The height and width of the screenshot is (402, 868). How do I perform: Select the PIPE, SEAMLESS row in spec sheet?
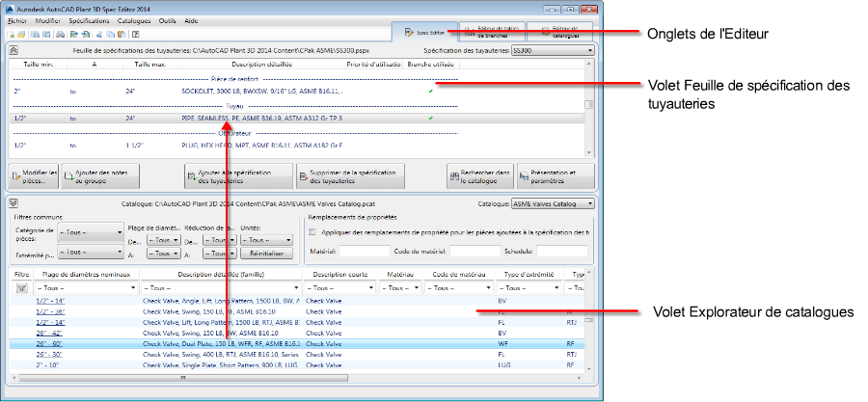(297, 118)
